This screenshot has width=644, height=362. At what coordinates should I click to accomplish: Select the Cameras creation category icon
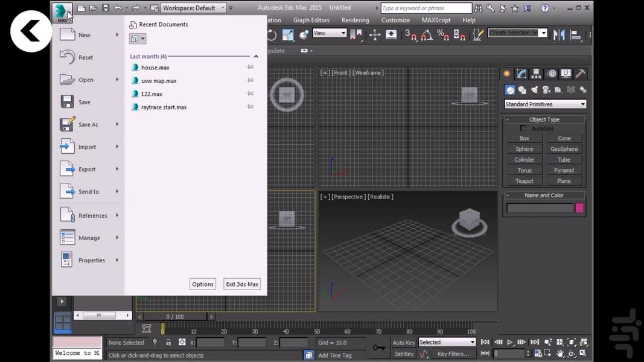tap(547, 89)
